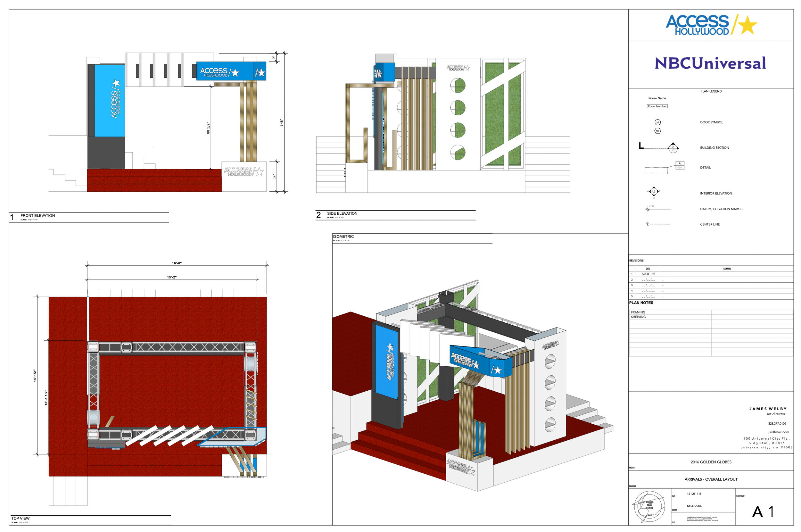Click the 14'-1/2" vertical dimension
The width and height of the screenshot is (801, 532).
(35, 376)
